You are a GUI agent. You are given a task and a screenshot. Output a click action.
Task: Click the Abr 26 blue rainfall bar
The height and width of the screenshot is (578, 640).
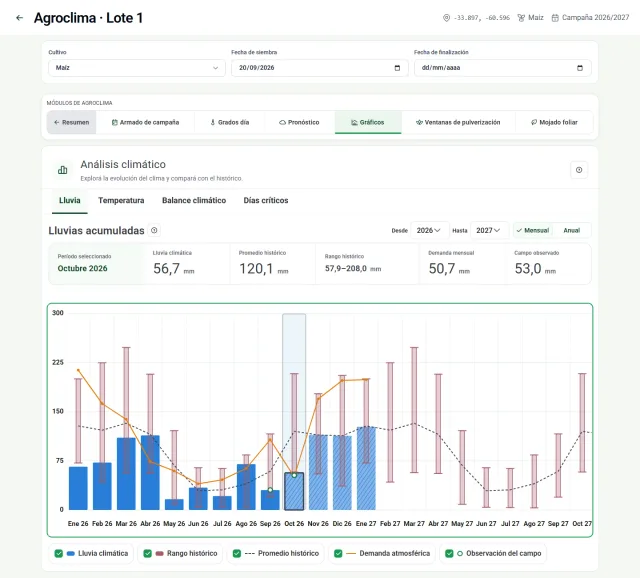click(150, 472)
